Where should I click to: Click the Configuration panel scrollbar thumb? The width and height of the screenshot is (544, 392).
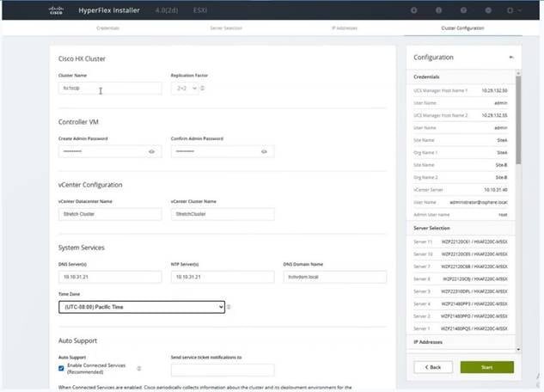coord(518,119)
